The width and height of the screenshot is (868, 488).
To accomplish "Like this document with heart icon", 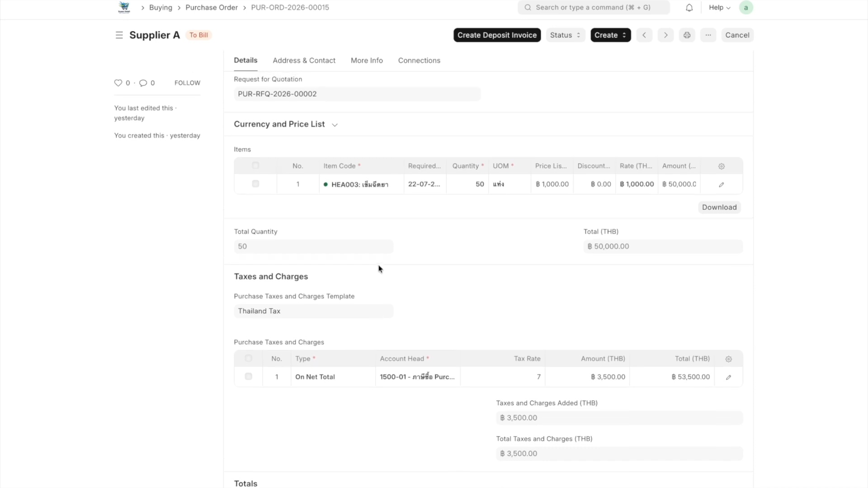I will (118, 83).
